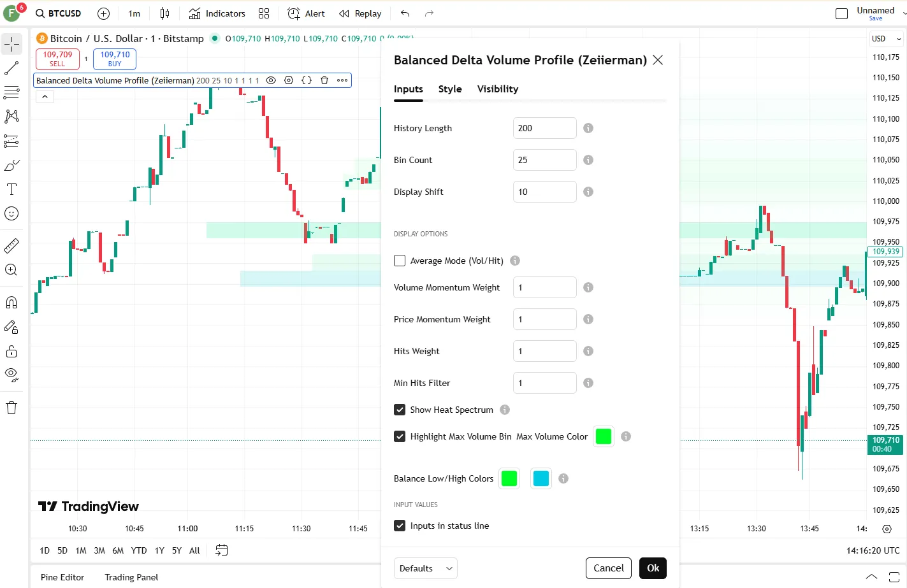907x588 pixels.
Task: Open the chart patterns tool
Action: click(11, 117)
